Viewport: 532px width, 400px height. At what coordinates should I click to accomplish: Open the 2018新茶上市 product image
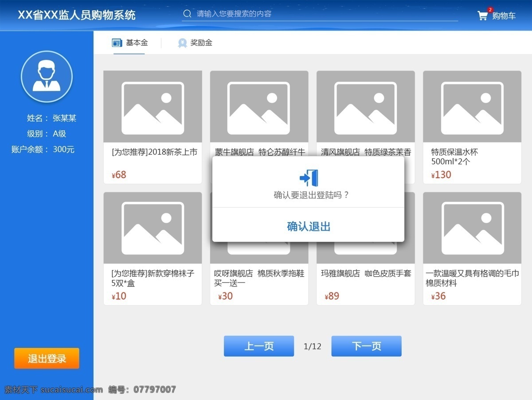tap(153, 106)
